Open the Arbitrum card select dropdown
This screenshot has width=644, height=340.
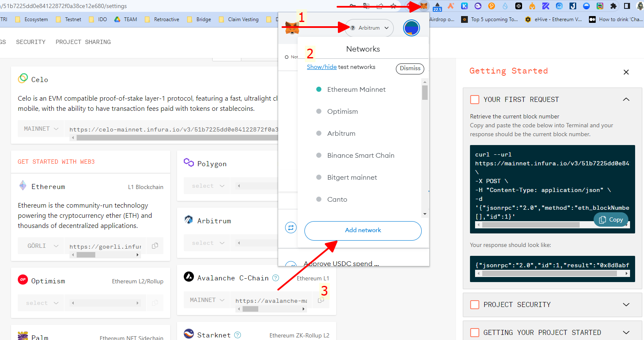[207, 243]
